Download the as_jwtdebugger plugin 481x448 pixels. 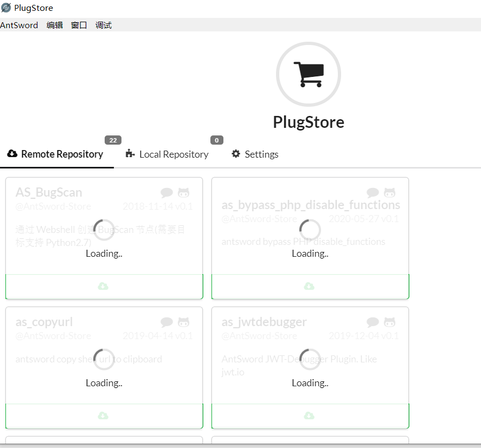pos(310,416)
